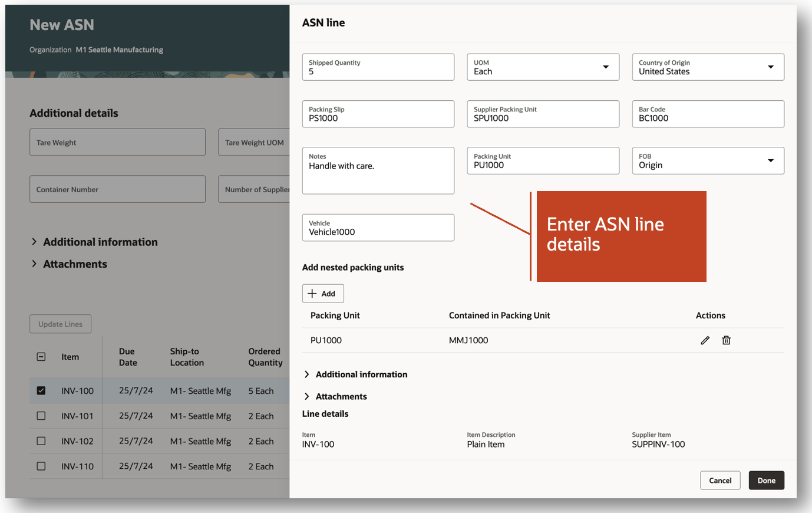Image resolution: width=812 pixels, height=513 pixels.
Task: Click the Due Date column header
Action: pos(128,357)
